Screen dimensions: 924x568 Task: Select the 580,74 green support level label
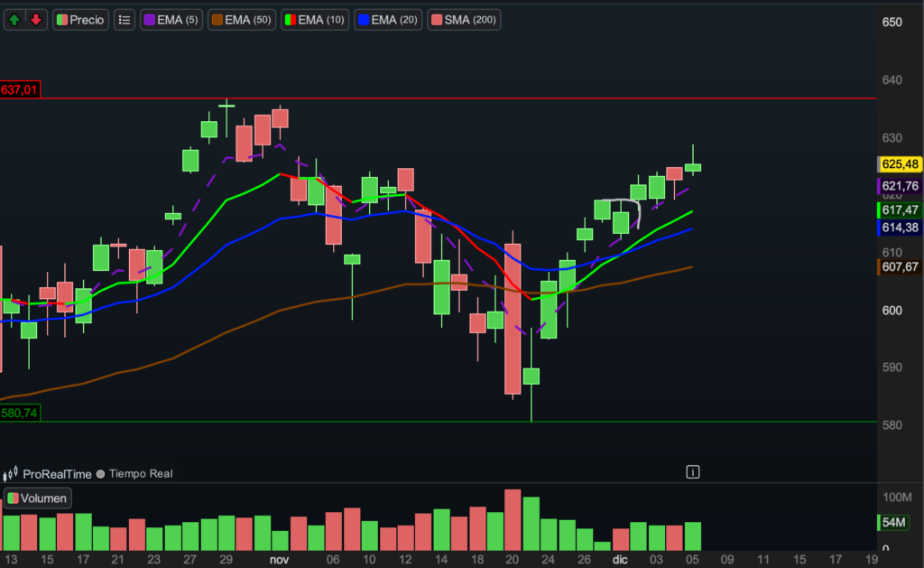(21, 413)
